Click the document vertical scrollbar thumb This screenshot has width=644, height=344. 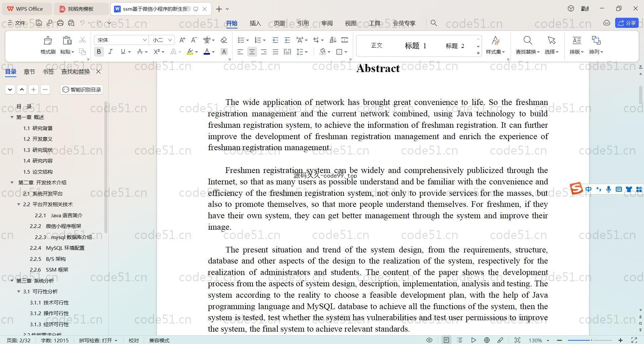click(640, 95)
